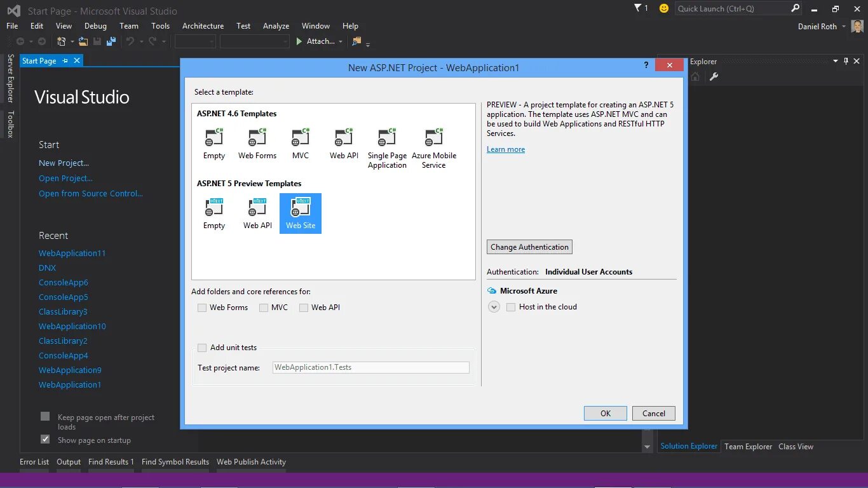Open the solution configurations combo box
868x488 pixels.
196,41
